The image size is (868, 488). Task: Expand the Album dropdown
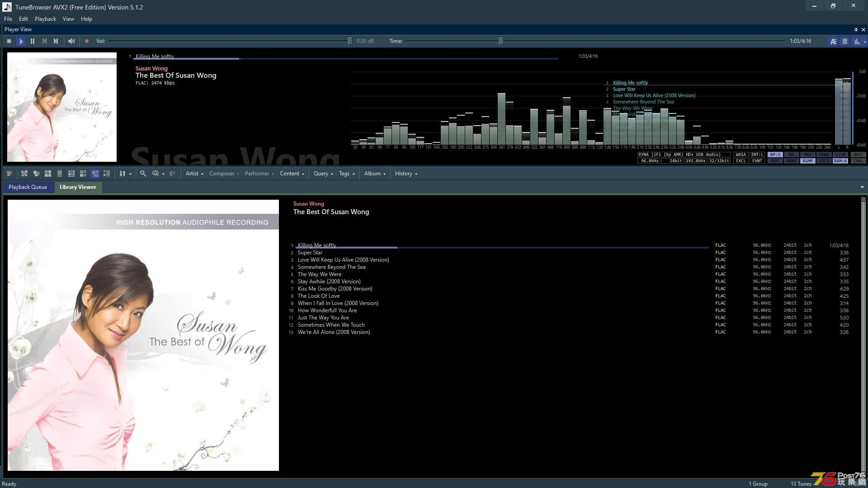point(375,174)
